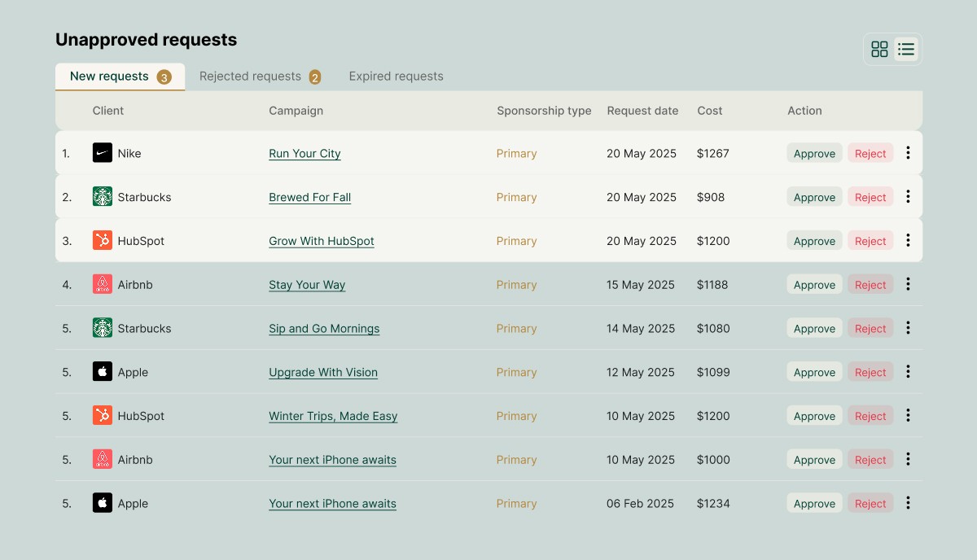977x560 pixels.
Task: Open kebab menu for Sip and Go Mornings
Action: click(908, 328)
